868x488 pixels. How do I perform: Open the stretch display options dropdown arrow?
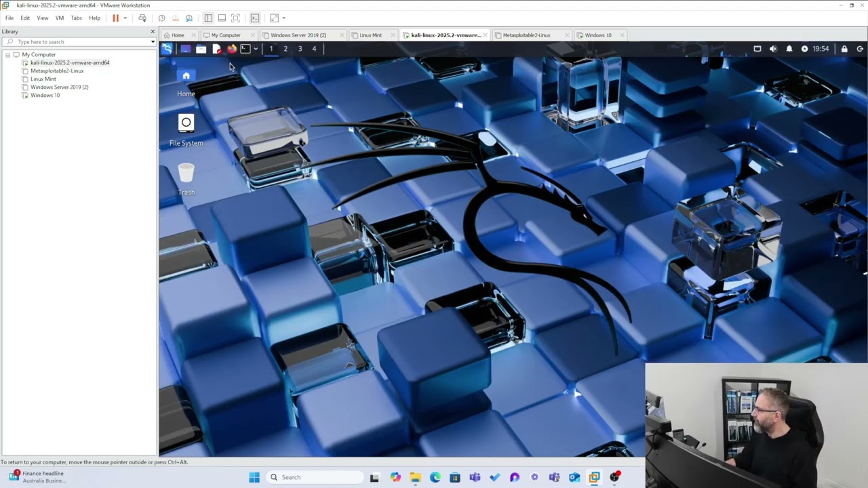pos(283,18)
